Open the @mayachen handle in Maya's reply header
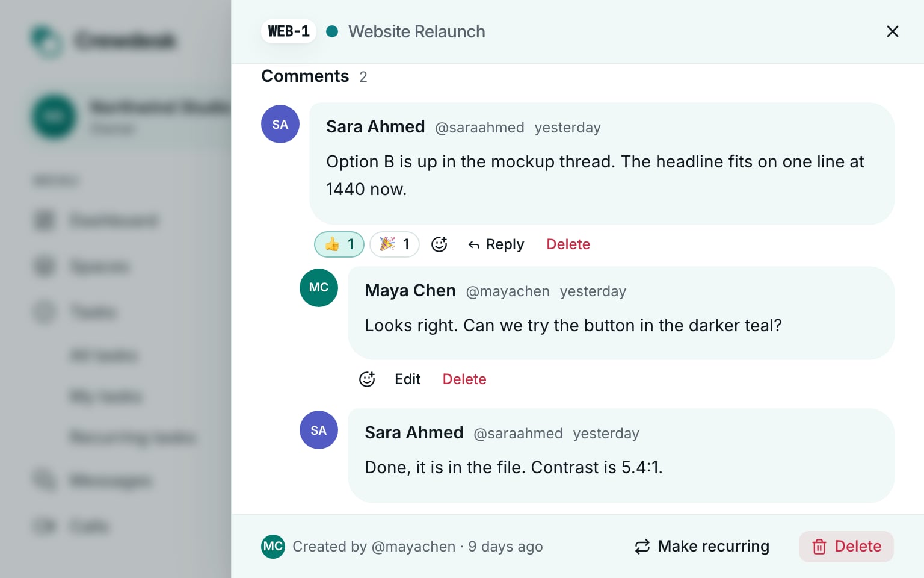 tap(508, 291)
